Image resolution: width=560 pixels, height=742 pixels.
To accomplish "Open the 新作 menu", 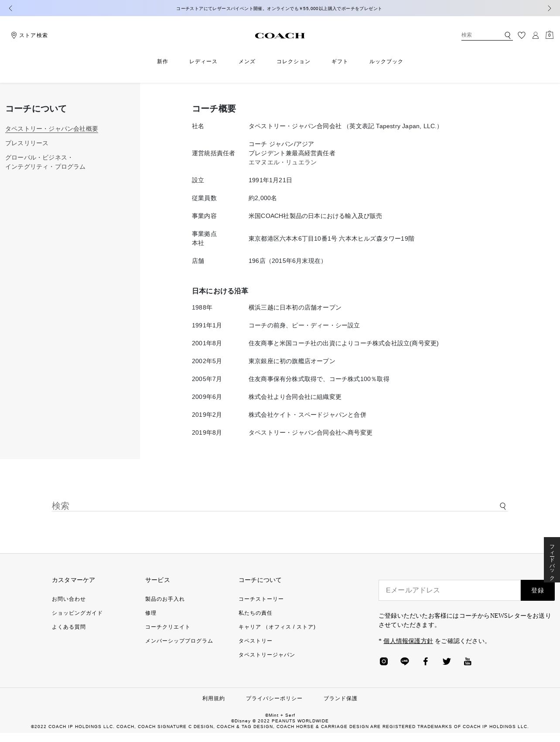I will pos(163,61).
